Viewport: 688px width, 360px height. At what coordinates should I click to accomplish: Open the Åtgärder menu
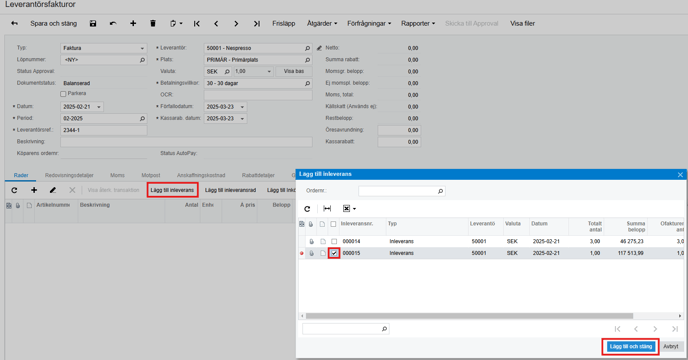coord(322,23)
